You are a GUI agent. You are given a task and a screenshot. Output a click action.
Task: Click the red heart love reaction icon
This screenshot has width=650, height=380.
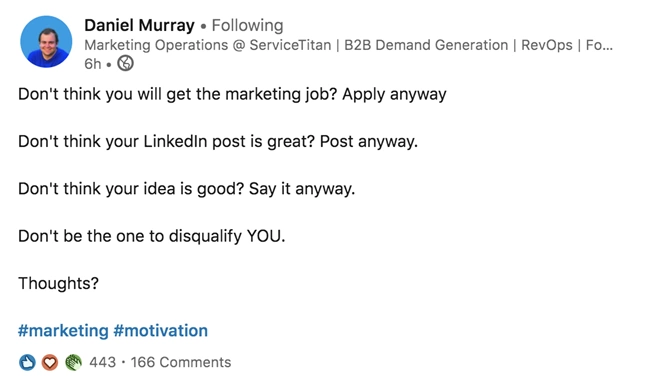(x=50, y=363)
